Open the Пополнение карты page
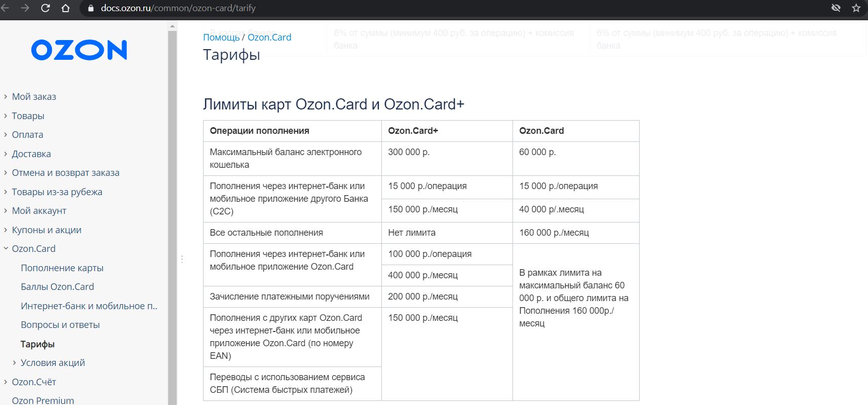Image resolution: width=868 pixels, height=405 pixels. pos(62,268)
